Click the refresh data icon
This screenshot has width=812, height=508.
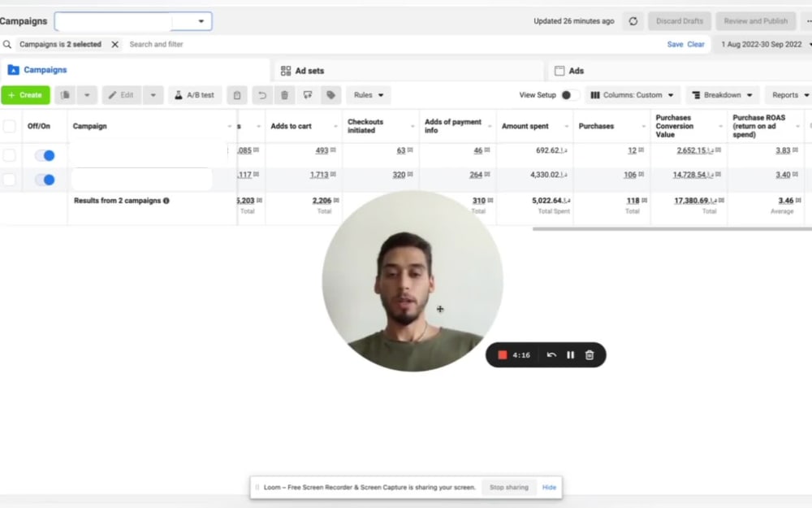click(633, 21)
